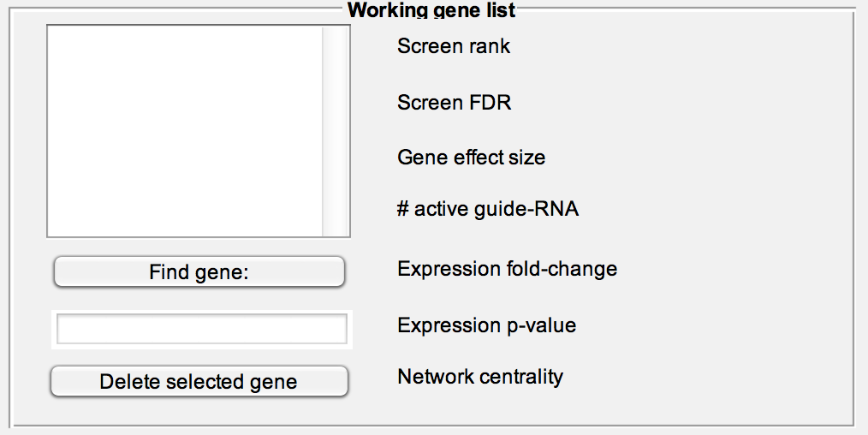
Task: Select the Expression fold-change label
Action: (507, 269)
